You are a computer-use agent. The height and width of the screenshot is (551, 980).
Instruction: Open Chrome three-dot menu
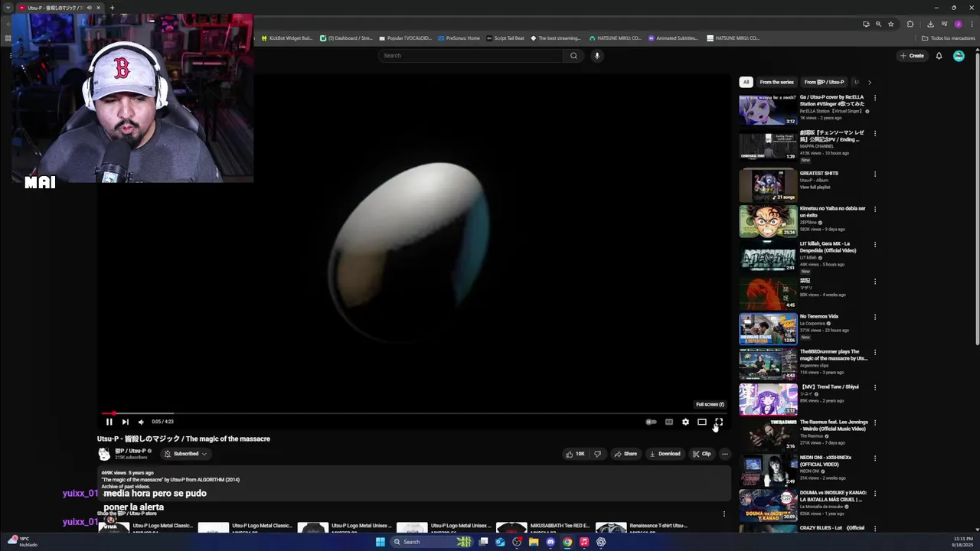click(x=971, y=24)
